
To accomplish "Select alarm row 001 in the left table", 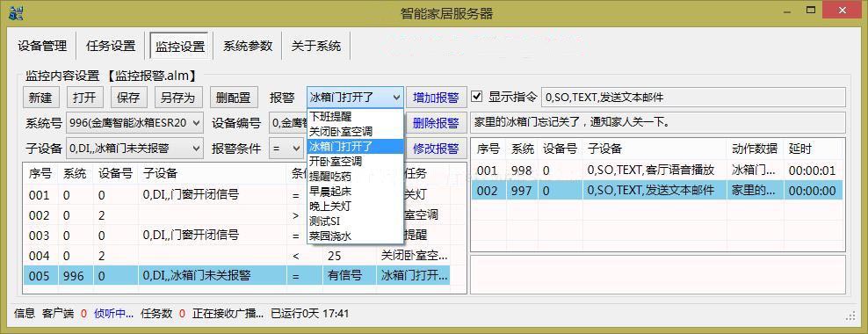I will click(236, 195).
